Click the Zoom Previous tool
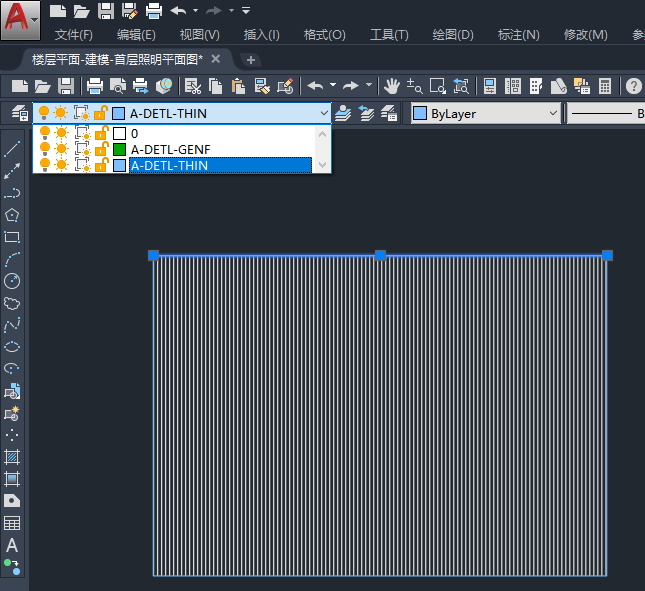The image size is (645, 591). 461,86
